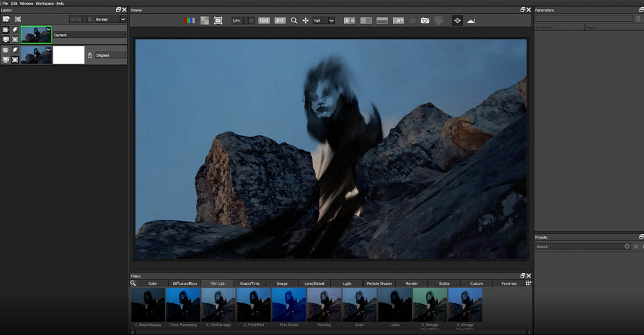Select the Grain filter thumbnail
The image size is (644, 335).
(360, 305)
